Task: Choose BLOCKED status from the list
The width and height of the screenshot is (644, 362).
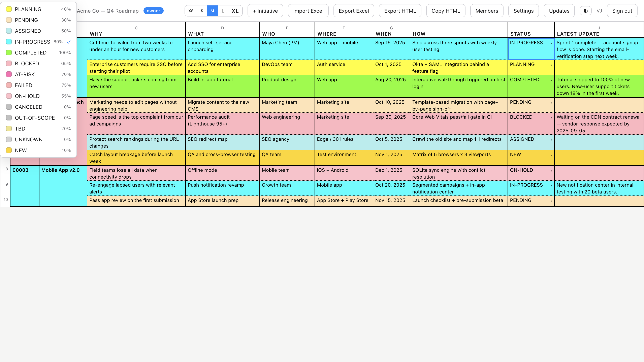Action: click(38, 64)
